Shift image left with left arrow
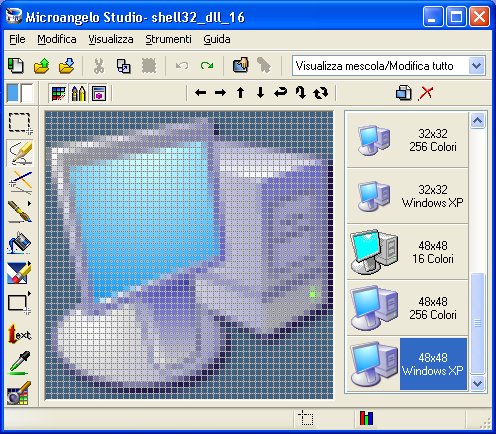The width and height of the screenshot is (496, 434). (x=200, y=93)
